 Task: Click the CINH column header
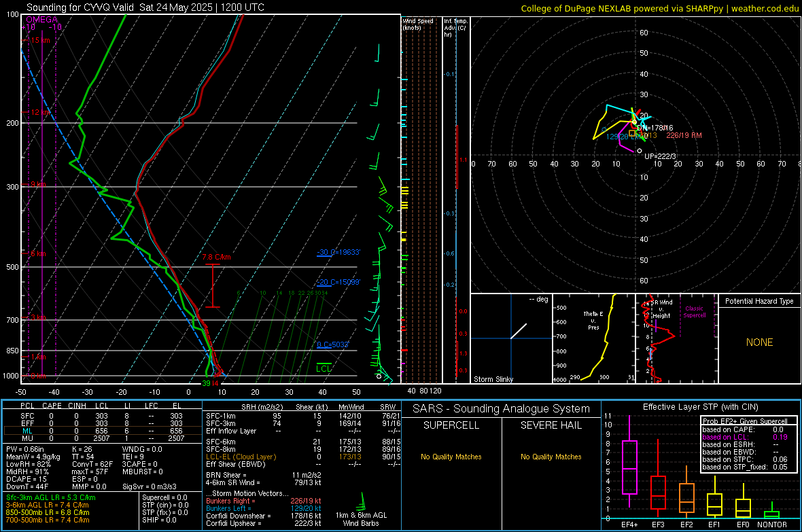tap(77, 406)
